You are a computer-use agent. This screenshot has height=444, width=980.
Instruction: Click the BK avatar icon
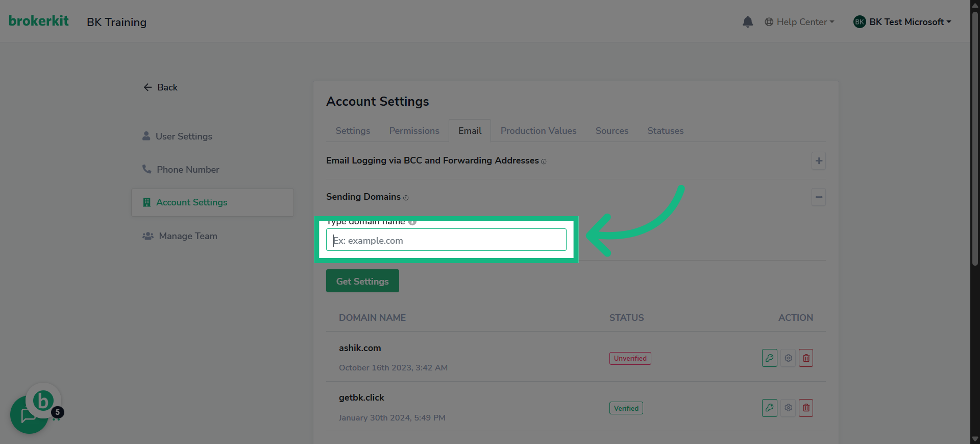click(x=860, y=22)
